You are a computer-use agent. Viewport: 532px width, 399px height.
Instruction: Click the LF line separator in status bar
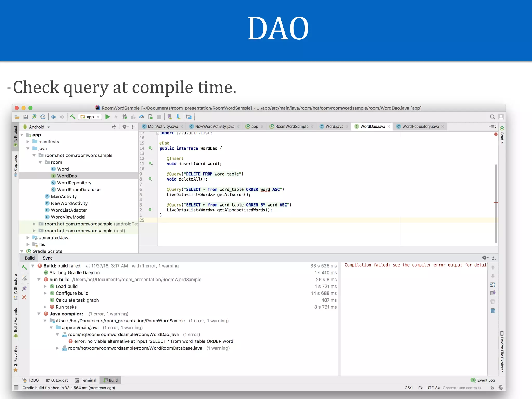tap(419, 388)
